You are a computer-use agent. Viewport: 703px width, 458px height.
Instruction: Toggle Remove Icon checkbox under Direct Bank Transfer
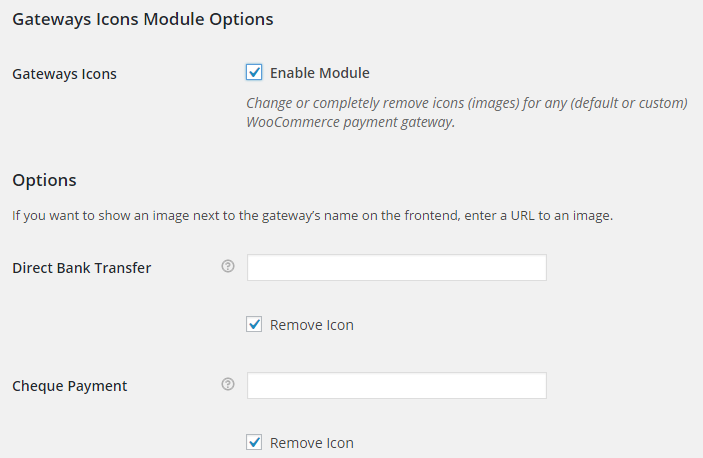[254, 324]
